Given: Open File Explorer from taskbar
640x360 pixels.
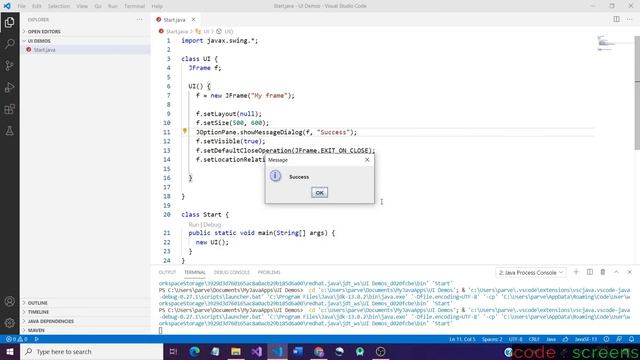Looking at the screenshot, I should [236, 351].
